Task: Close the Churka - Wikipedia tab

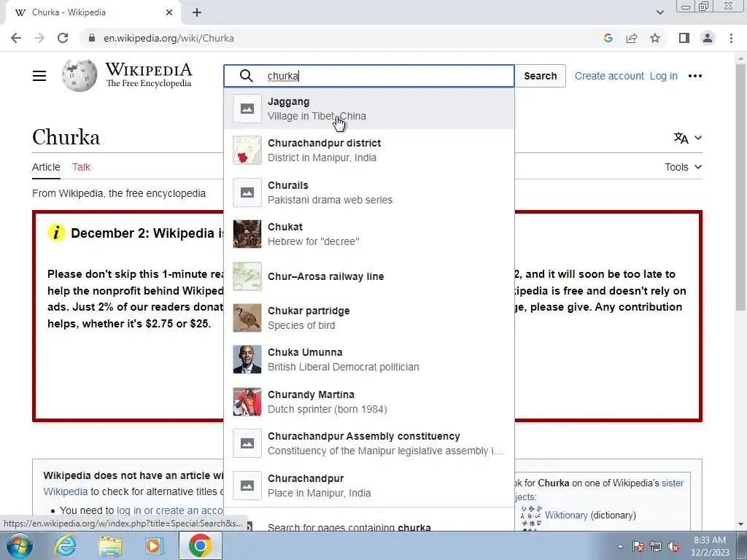Action: coord(169,12)
